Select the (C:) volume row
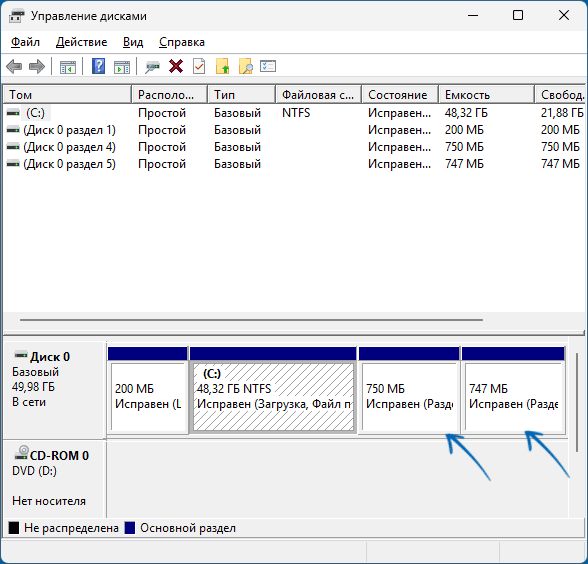The image size is (588, 564). pos(293,113)
